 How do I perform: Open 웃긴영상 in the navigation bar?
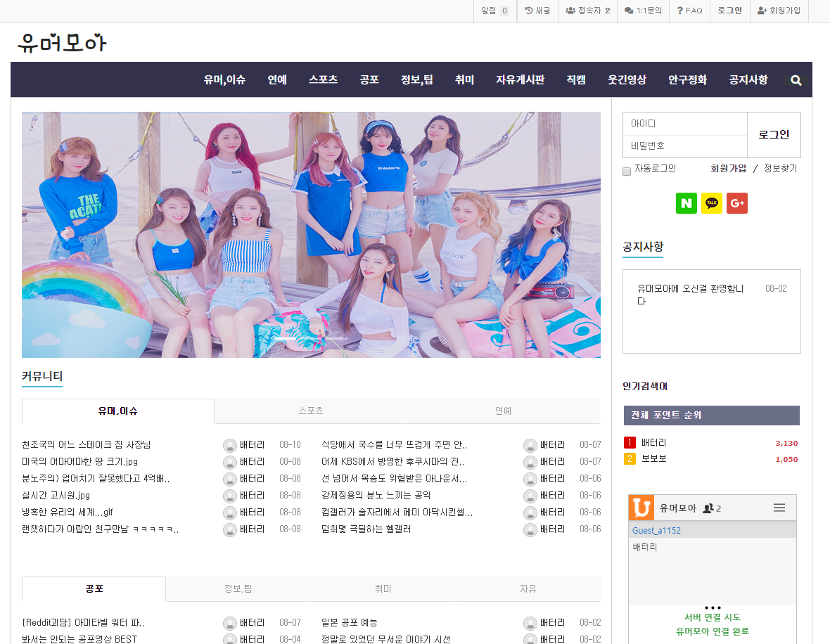627,80
